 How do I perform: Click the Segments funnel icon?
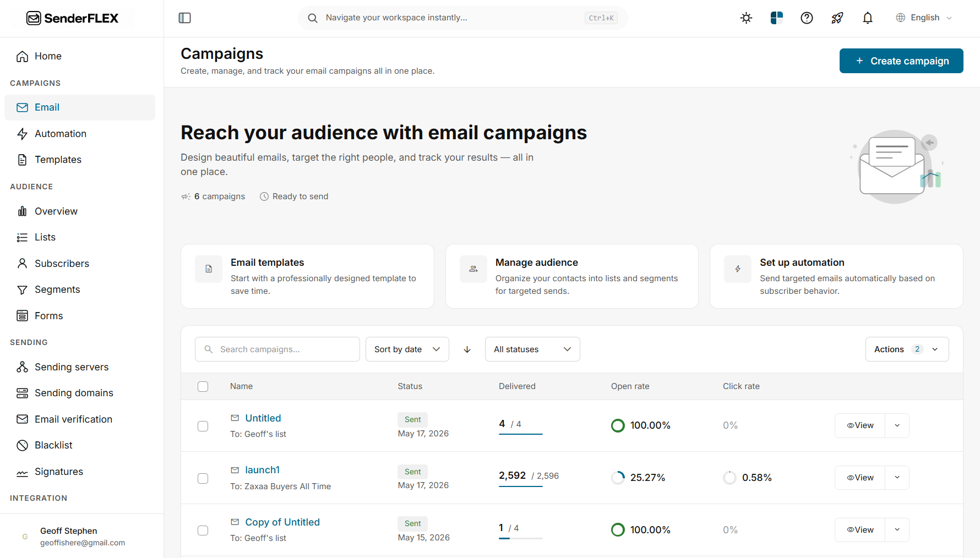23,289
